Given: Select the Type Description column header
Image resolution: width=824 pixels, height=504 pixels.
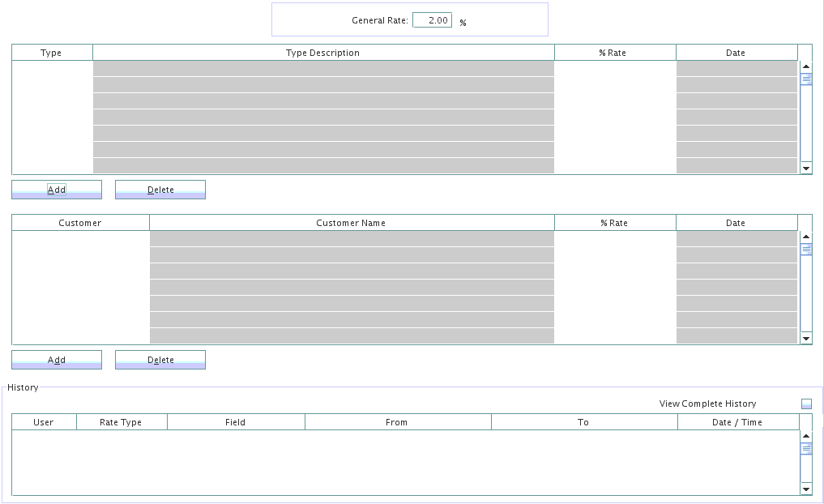Looking at the screenshot, I should [323, 53].
